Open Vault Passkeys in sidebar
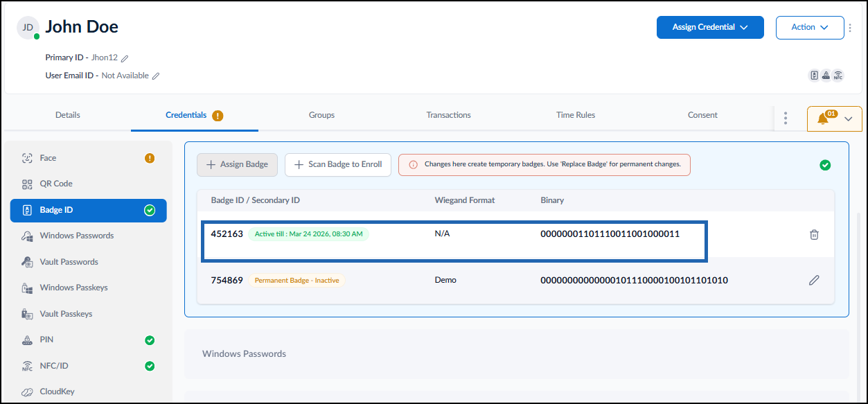868x404 pixels. [88, 314]
